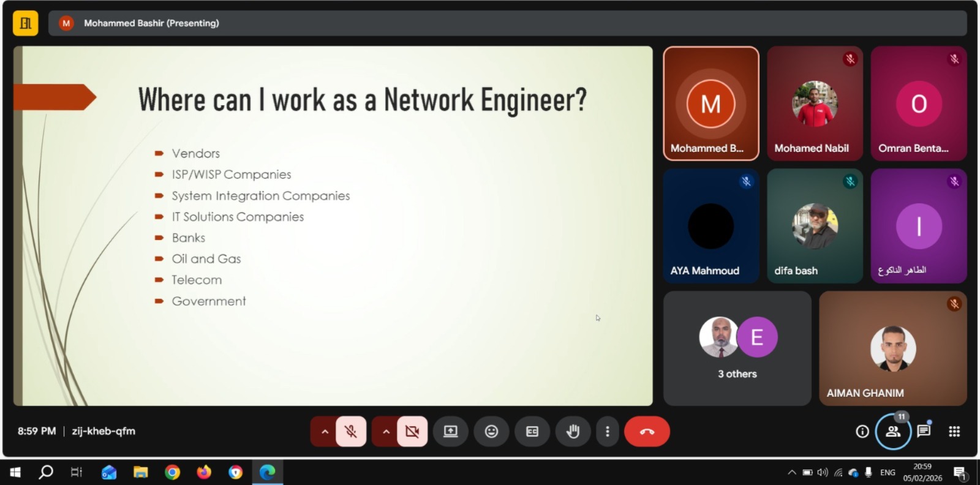Viewport: 980px width, 485px height.
Task: Unmute the microphone
Action: (x=351, y=432)
